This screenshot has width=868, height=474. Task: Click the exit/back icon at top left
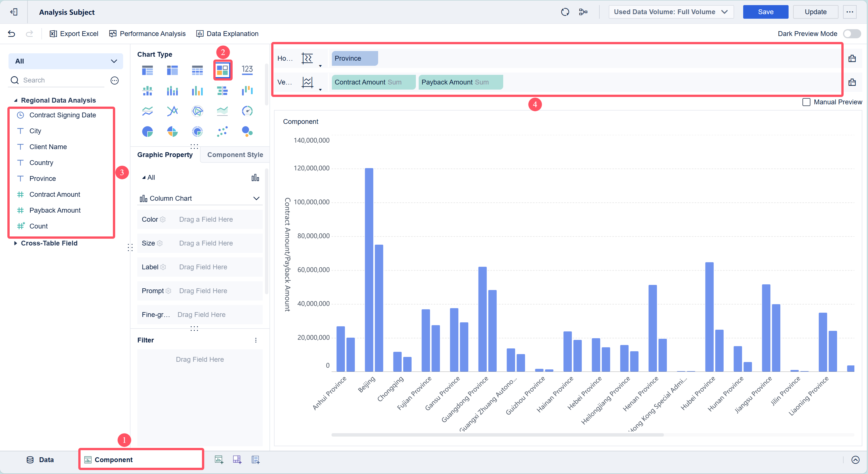[x=14, y=12]
